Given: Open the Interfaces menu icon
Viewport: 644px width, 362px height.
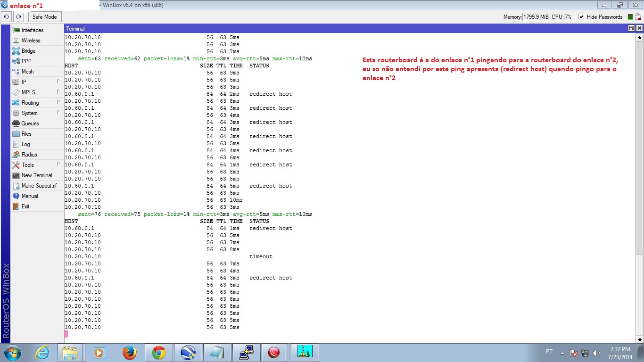Looking at the screenshot, I should (x=17, y=30).
